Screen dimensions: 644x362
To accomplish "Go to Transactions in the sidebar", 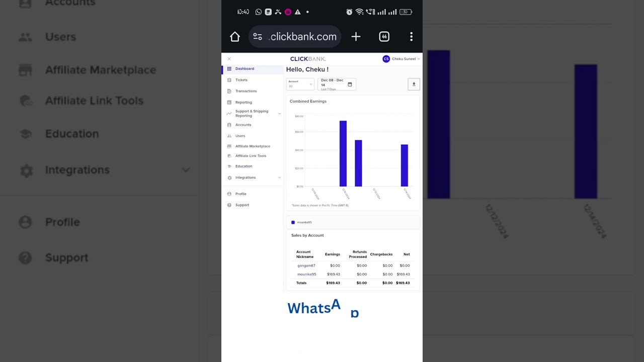I will pos(246,91).
